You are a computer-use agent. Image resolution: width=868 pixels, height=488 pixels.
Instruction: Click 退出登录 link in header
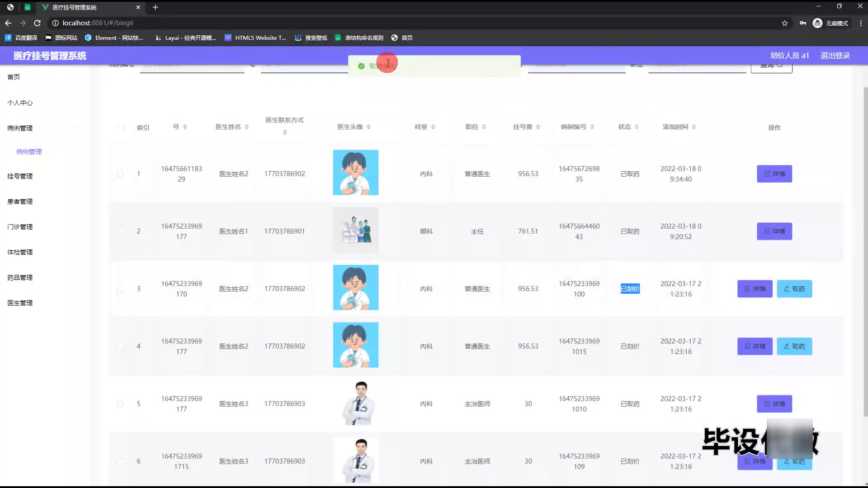coord(835,56)
